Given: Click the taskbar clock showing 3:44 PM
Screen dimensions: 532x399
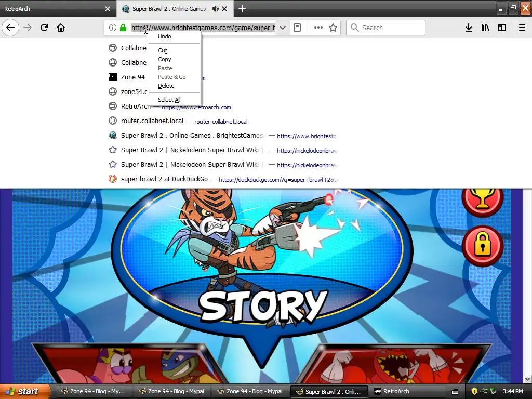Looking at the screenshot, I should click(x=513, y=391).
